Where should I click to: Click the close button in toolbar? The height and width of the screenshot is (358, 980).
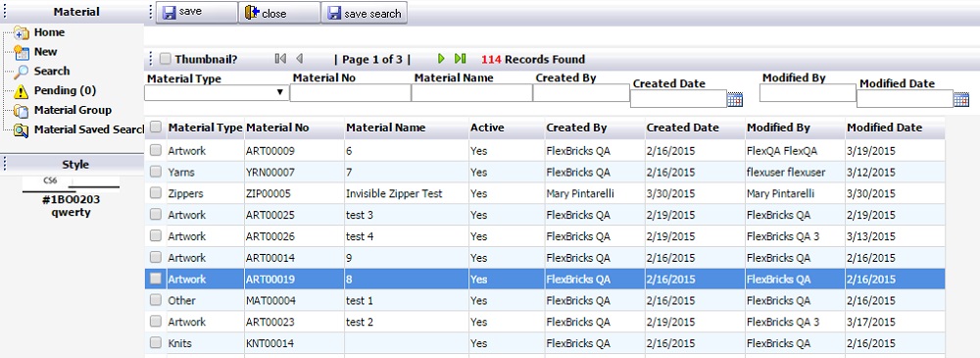click(x=278, y=13)
